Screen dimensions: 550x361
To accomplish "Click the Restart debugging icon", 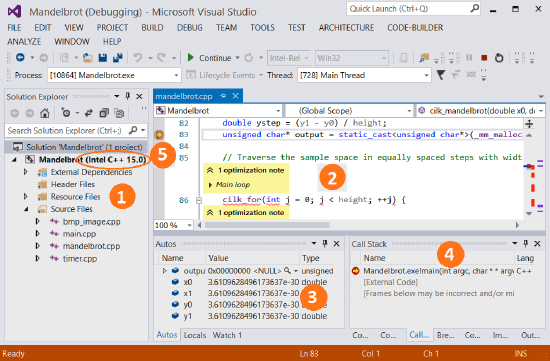I will [x=499, y=58].
